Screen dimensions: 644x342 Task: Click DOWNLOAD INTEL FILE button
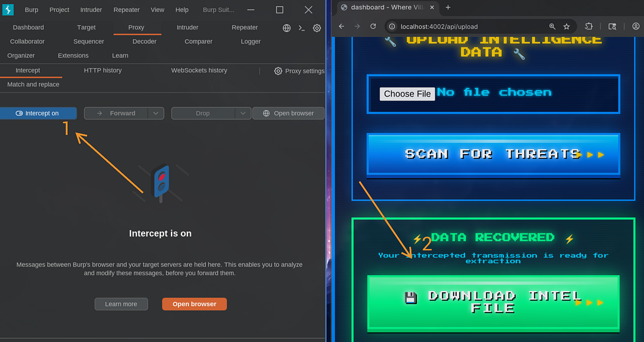494,303
